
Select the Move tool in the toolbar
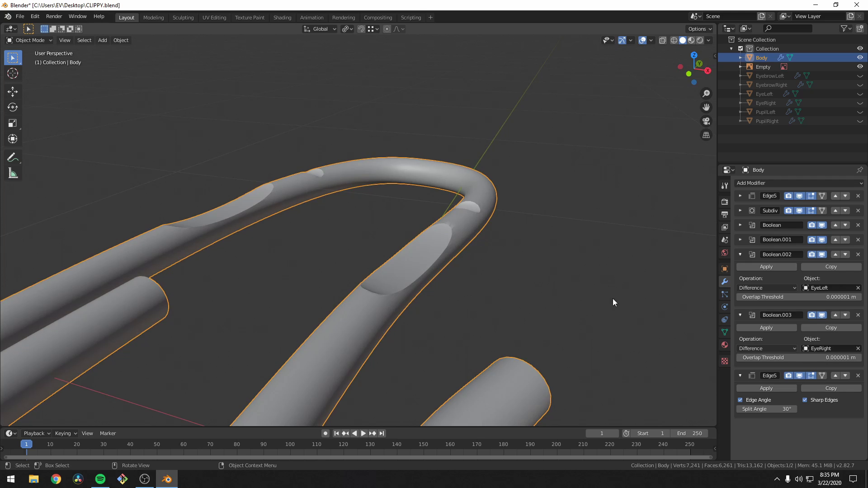click(x=12, y=92)
